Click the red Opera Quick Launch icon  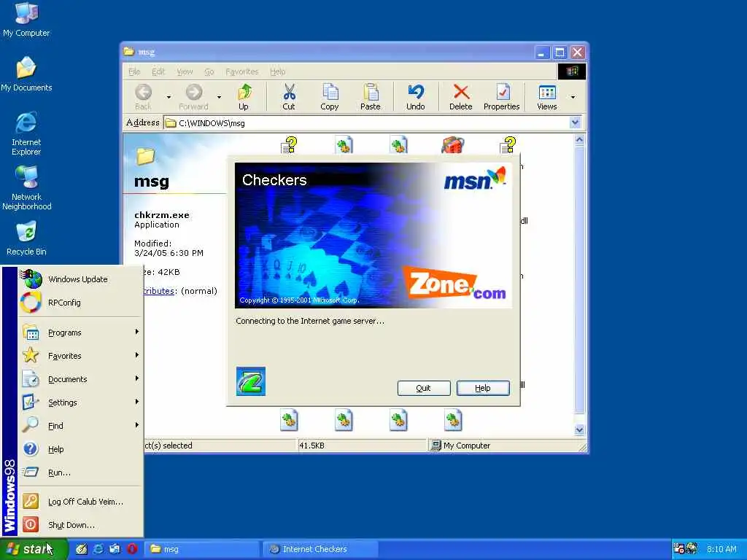click(133, 549)
